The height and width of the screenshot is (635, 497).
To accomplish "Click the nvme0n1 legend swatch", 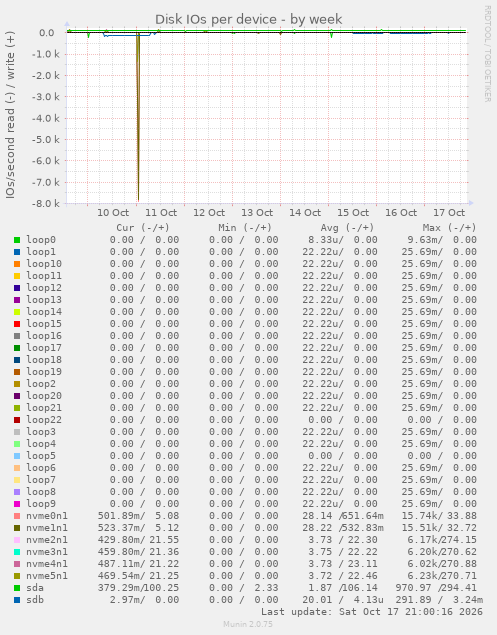I will 17,516.
